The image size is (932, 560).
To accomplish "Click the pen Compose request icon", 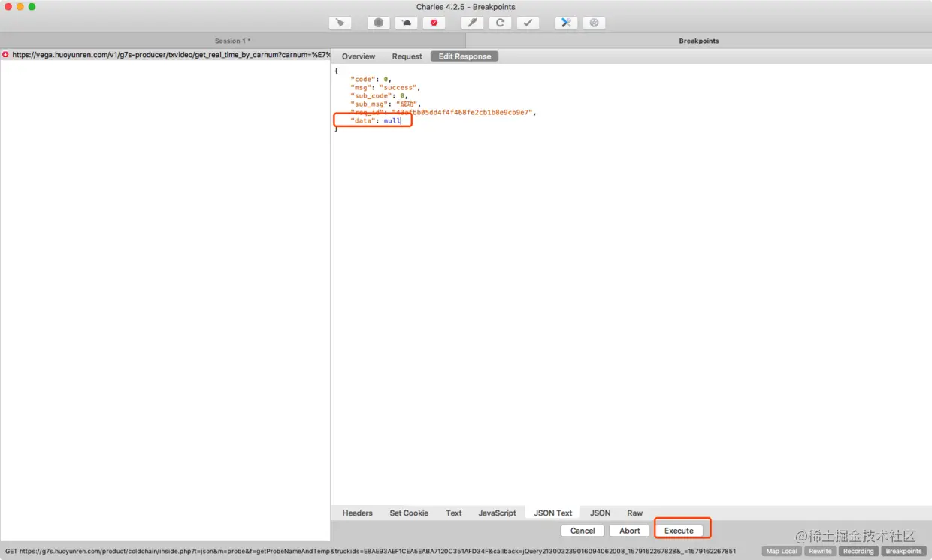I will 472,23.
